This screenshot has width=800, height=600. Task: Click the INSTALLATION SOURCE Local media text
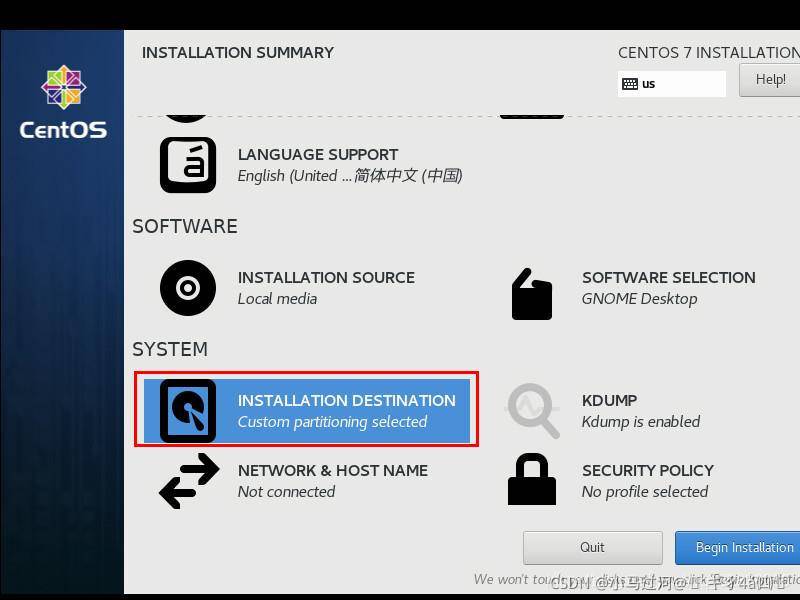pyautogui.click(x=277, y=299)
